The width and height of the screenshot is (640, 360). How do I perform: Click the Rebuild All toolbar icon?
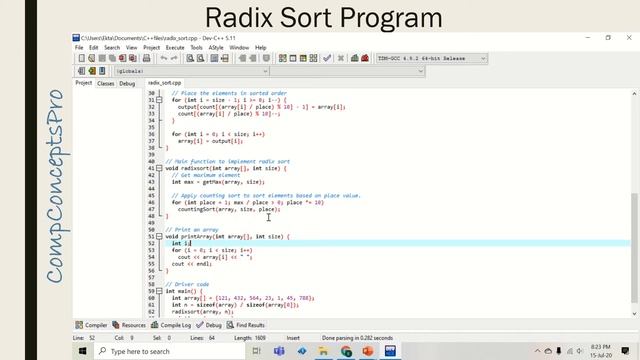(313, 58)
